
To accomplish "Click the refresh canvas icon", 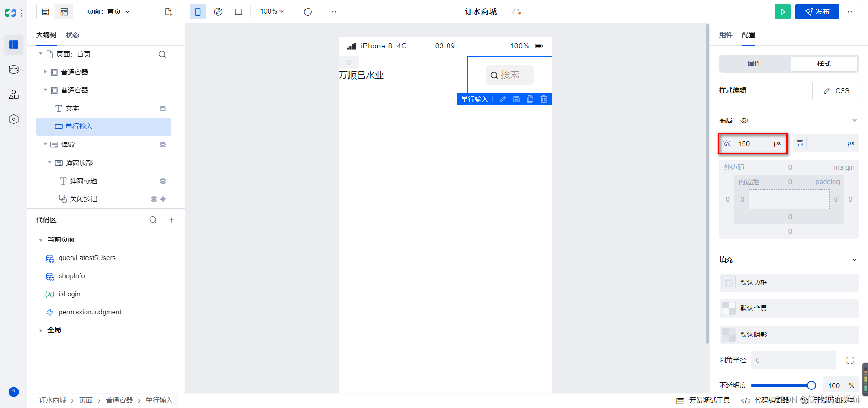I will (x=308, y=12).
